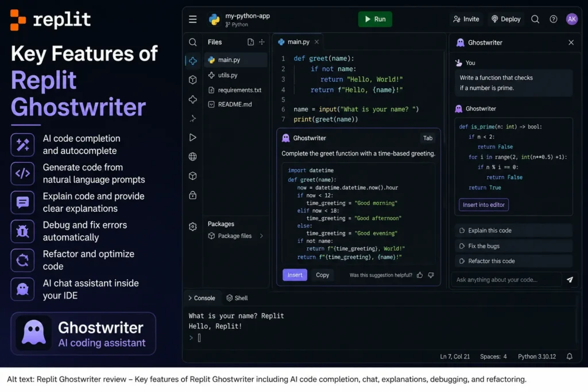Close the main.py tab
The image size is (588, 392).
tap(316, 41)
